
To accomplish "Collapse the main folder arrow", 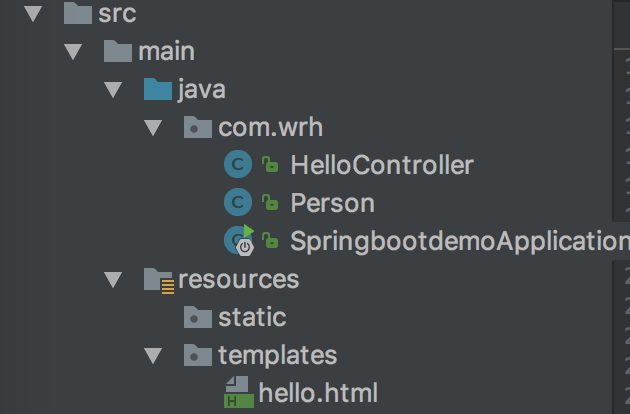I will (73, 52).
